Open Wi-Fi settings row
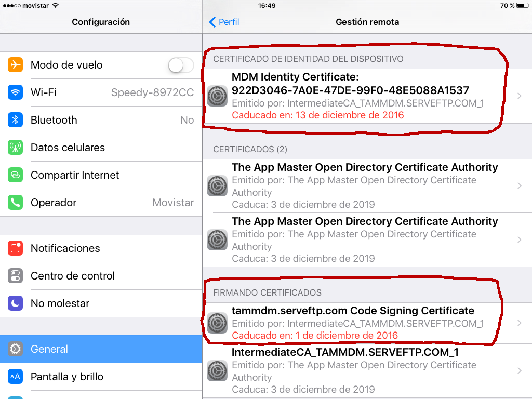This screenshot has width=532, height=399. coord(101,92)
